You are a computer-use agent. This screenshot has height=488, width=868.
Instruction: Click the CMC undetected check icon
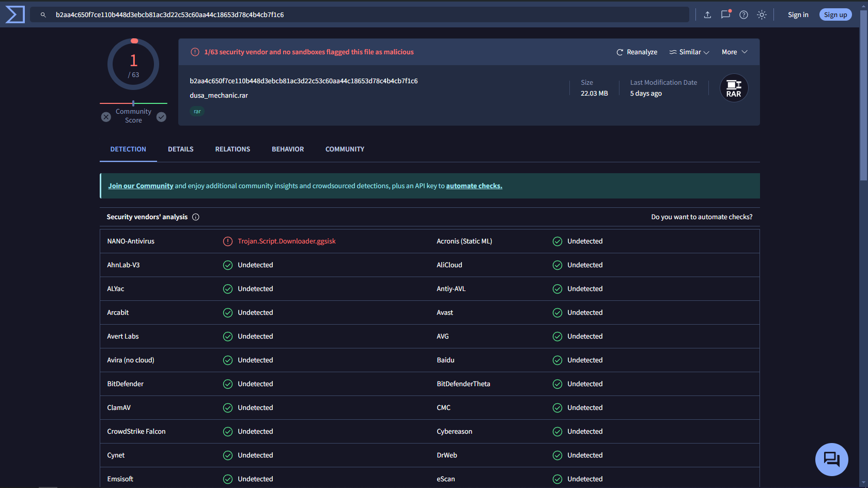pos(557,408)
